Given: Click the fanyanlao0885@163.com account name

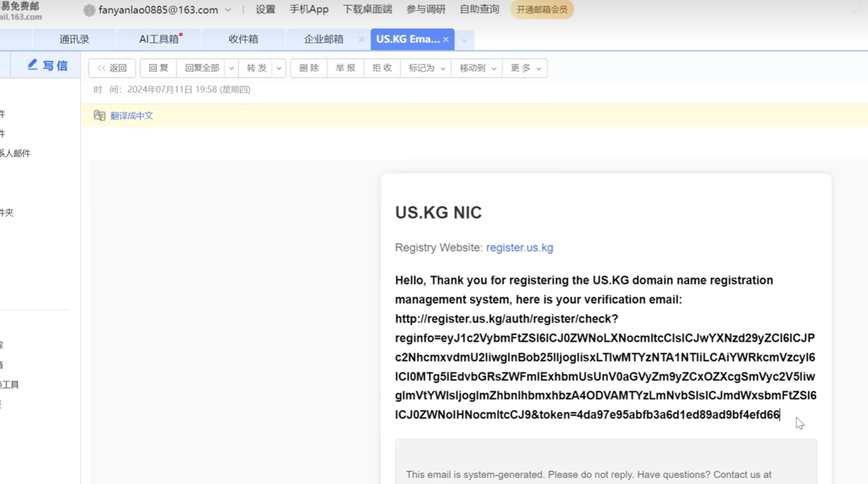Looking at the screenshot, I should tap(158, 10).
